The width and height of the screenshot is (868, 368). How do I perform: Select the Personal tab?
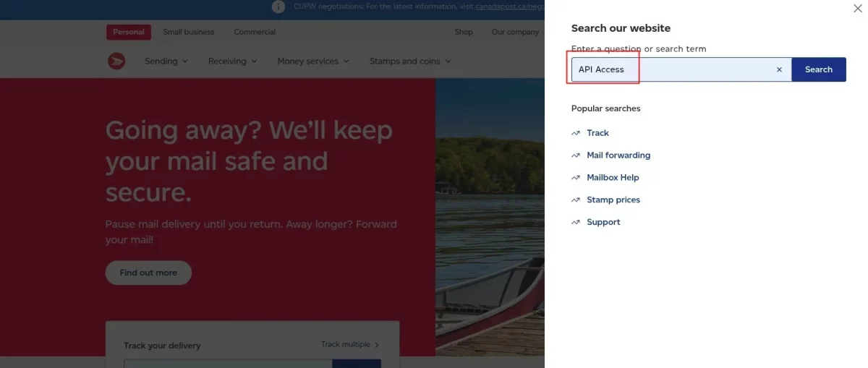coord(129,32)
